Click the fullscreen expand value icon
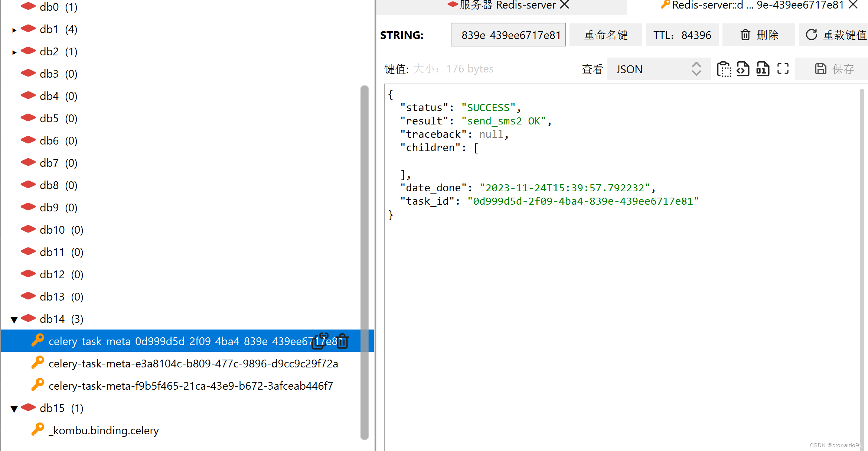 pyautogui.click(x=783, y=69)
